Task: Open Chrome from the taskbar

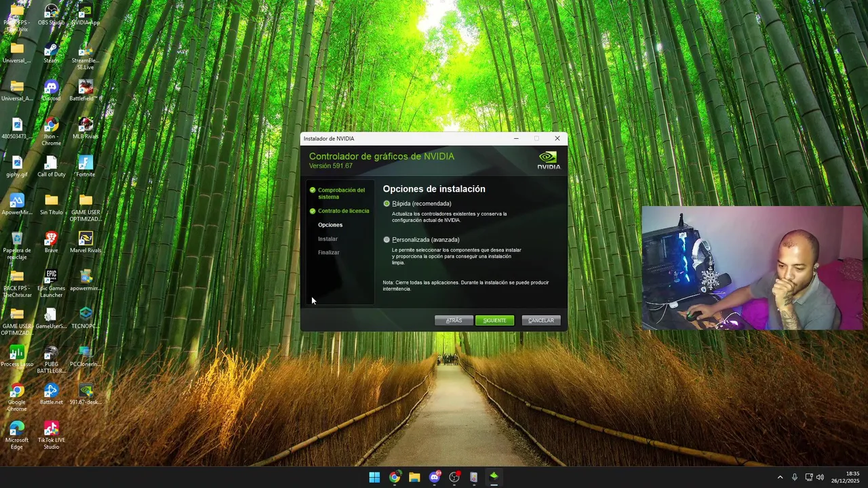Action: pos(395,477)
